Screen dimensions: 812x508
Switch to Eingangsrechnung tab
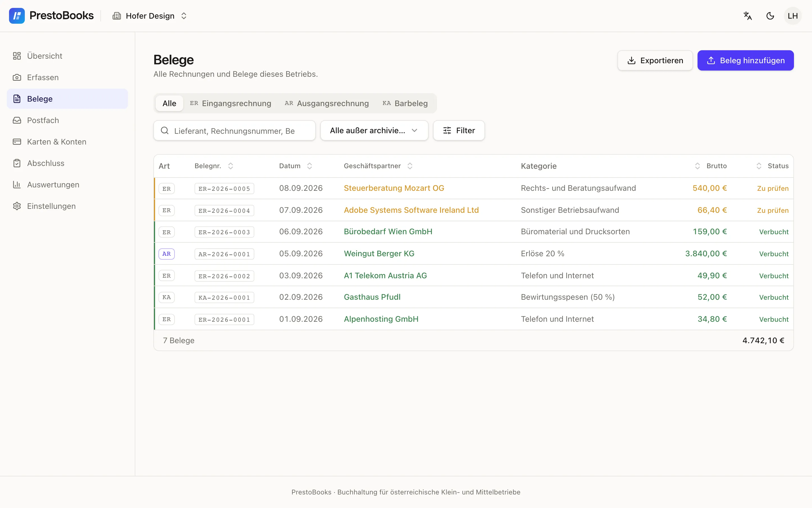[231, 104]
